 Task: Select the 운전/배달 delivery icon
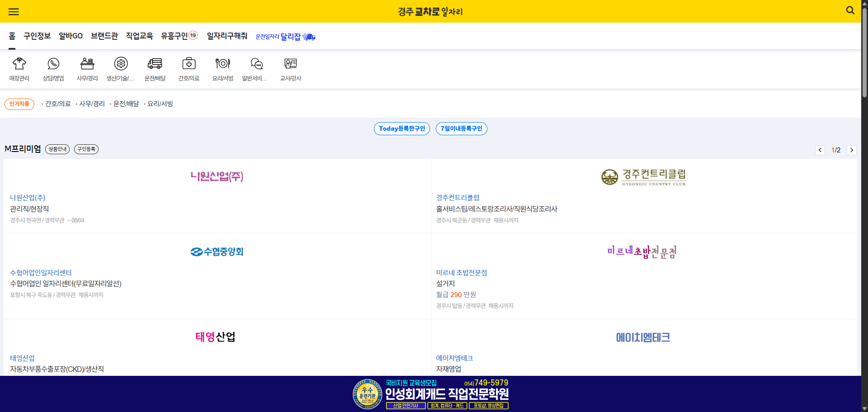point(155,69)
